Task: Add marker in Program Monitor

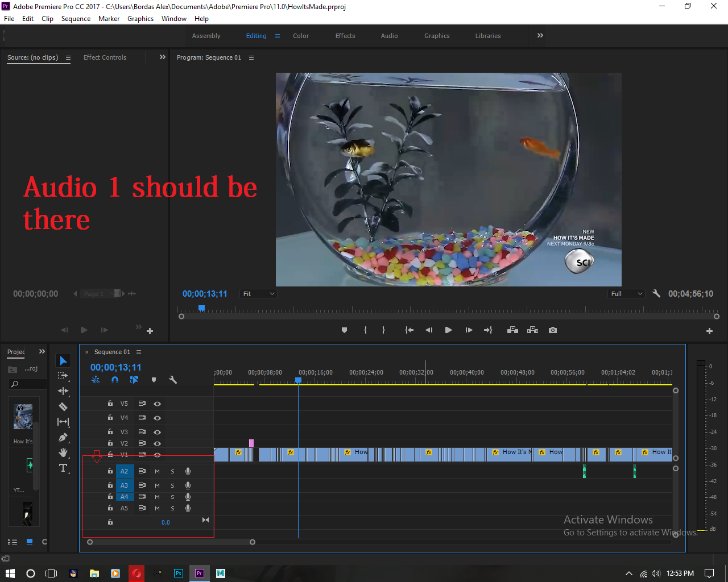Action: pyautogui.click(x=344, y=330)
